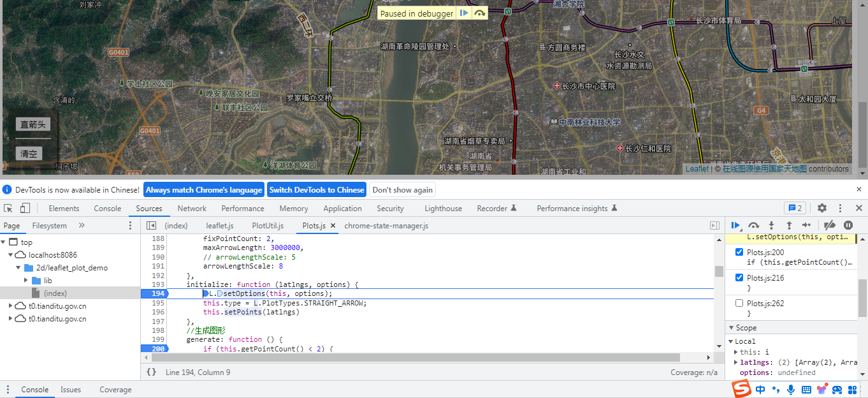The height and width of the screenshot is (398, 868).
Task: Open the Performance panel
Action: [243, 209]
